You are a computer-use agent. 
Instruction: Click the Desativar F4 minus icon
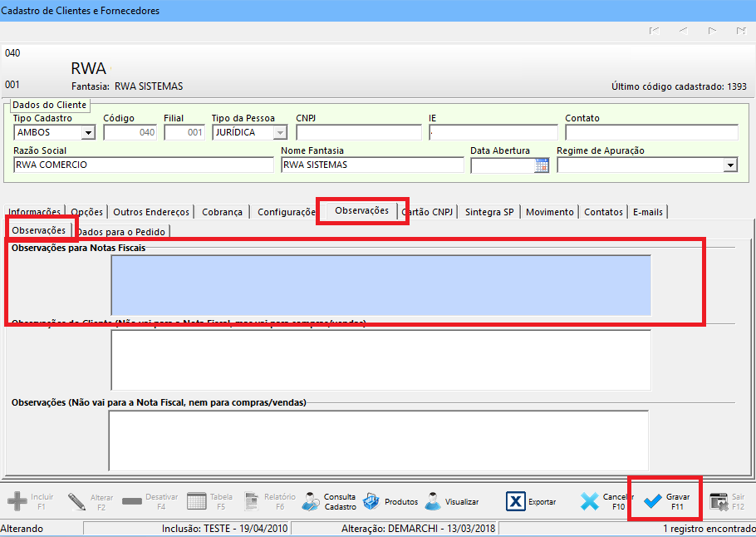[x=131, y=501]
